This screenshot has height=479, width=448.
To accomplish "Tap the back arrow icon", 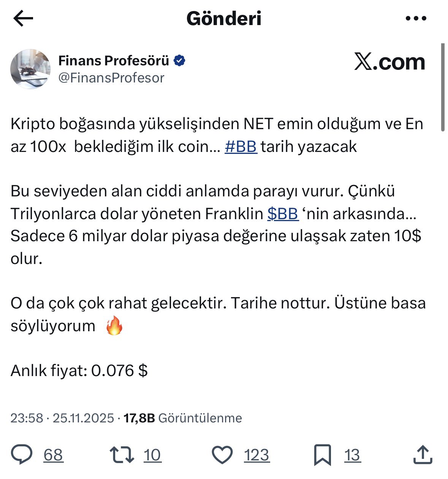I will [23, 19].
